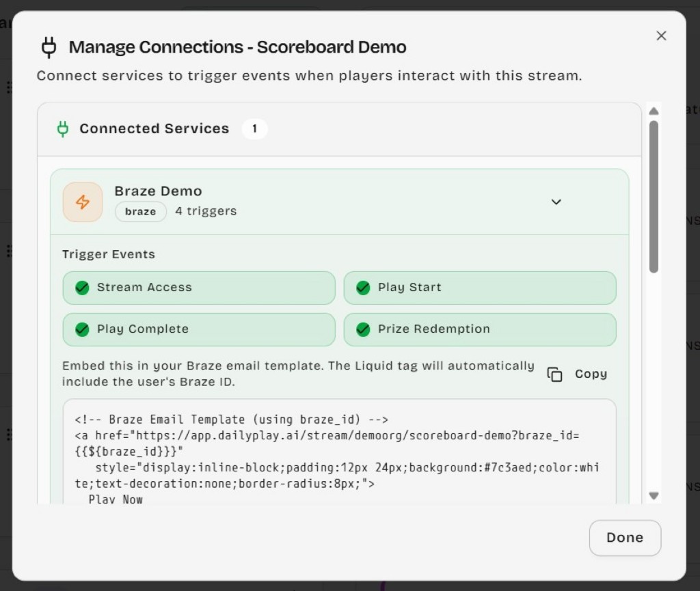Toggle the Prize Redemption trigger
Screen dimensions: 700x591
[479, 329]
